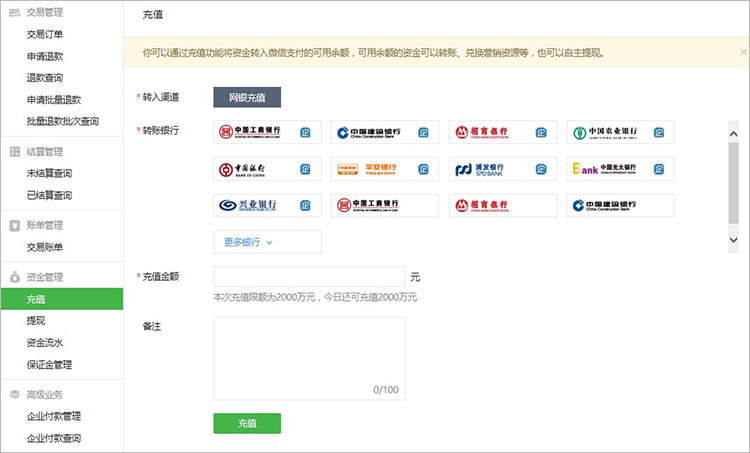Focus the 充值金额 amount field
This screenshot has width=750, height=453.
click(x=309, y=276)
